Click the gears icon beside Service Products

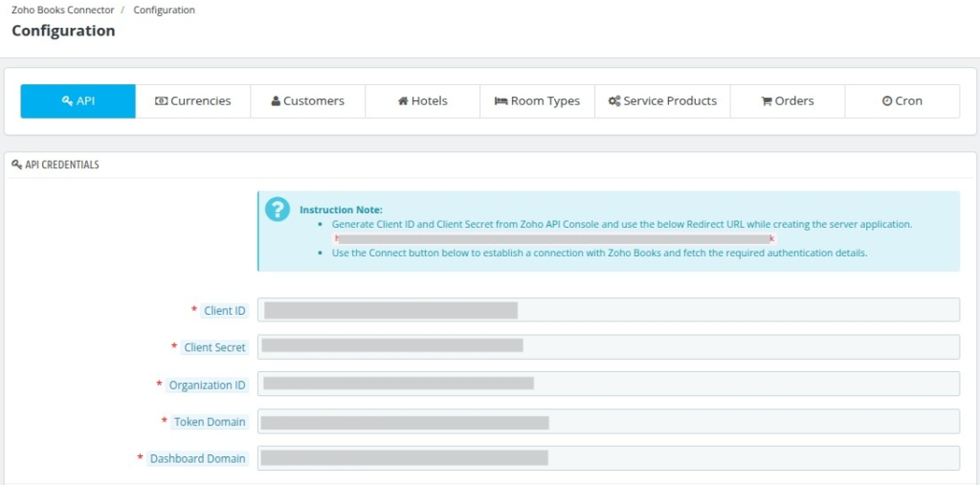tap(614, 101)
